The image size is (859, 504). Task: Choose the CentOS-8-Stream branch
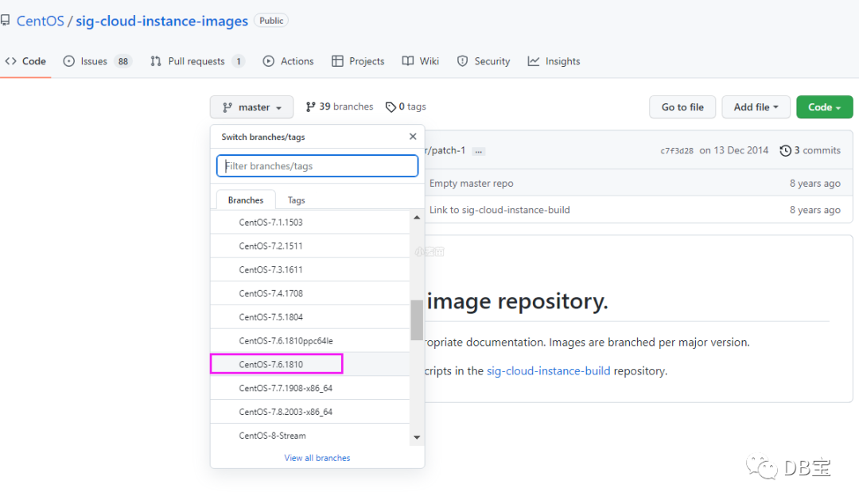(x=272, y=436)
